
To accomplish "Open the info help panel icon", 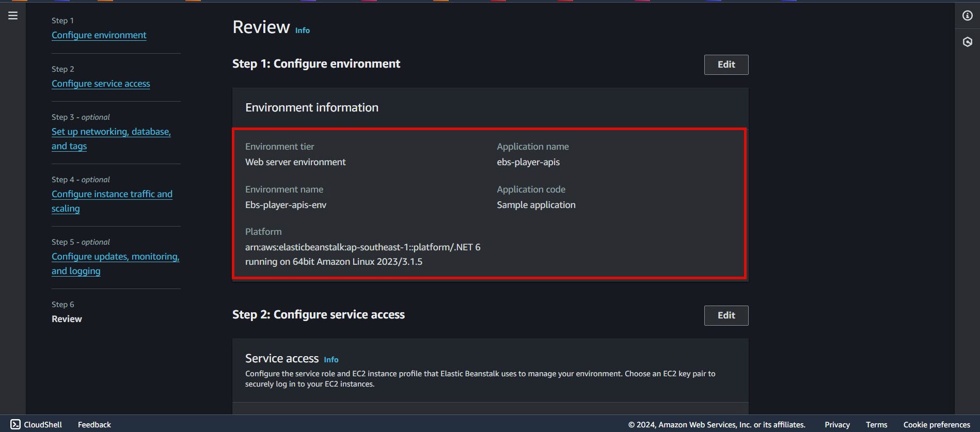I will (x=968, y=15).
